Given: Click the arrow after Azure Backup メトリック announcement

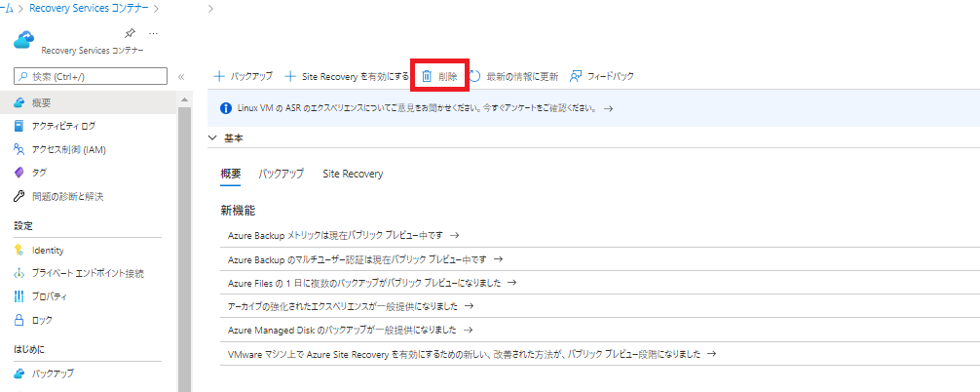Looking at the screenshot, I should point(455,235).
